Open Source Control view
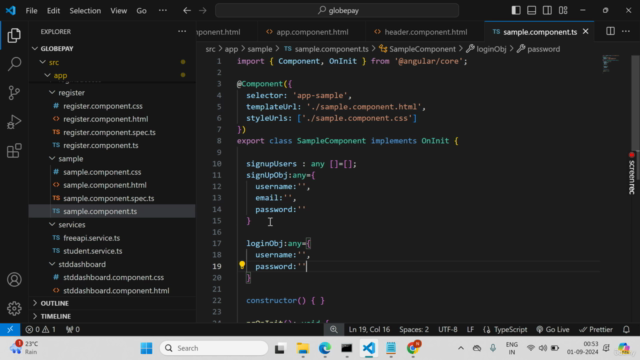 (14, 93)
